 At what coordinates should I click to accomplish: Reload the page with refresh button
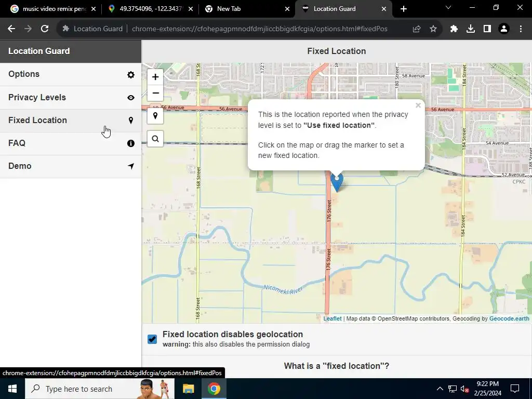coord(45,29)
